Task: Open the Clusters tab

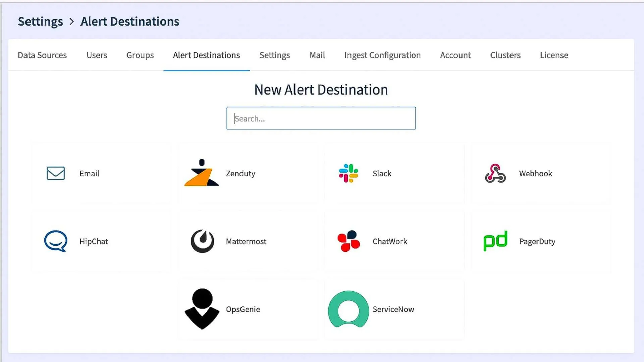Action: 505,55
